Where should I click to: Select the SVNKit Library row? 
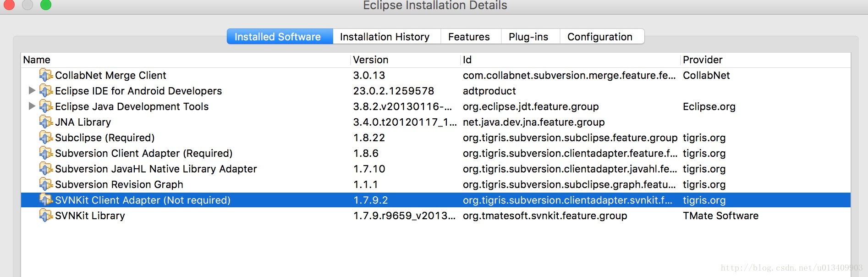click(x=436, y=216)
